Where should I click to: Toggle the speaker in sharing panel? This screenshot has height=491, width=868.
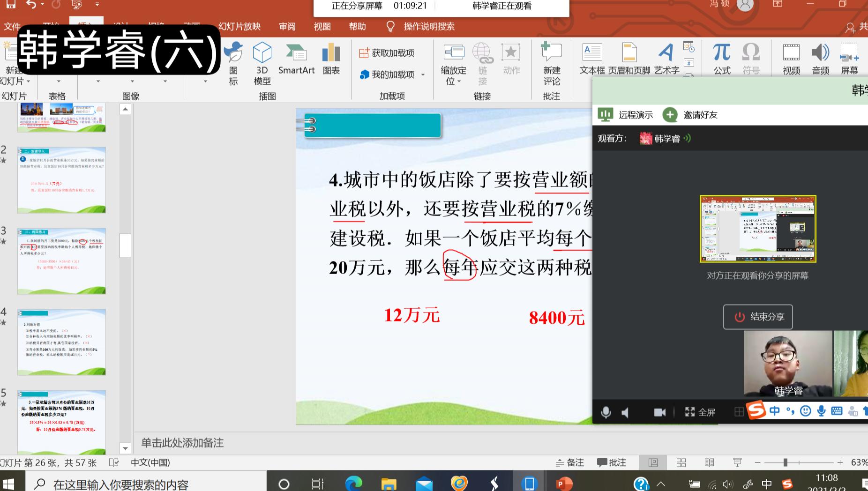coord(626,412)
